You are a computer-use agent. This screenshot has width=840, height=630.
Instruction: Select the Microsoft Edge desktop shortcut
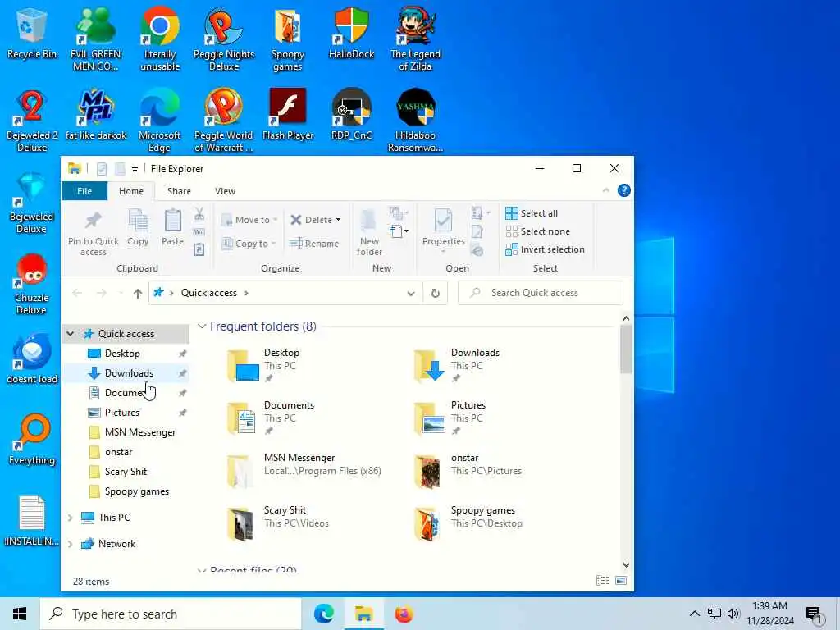(160, 120)
